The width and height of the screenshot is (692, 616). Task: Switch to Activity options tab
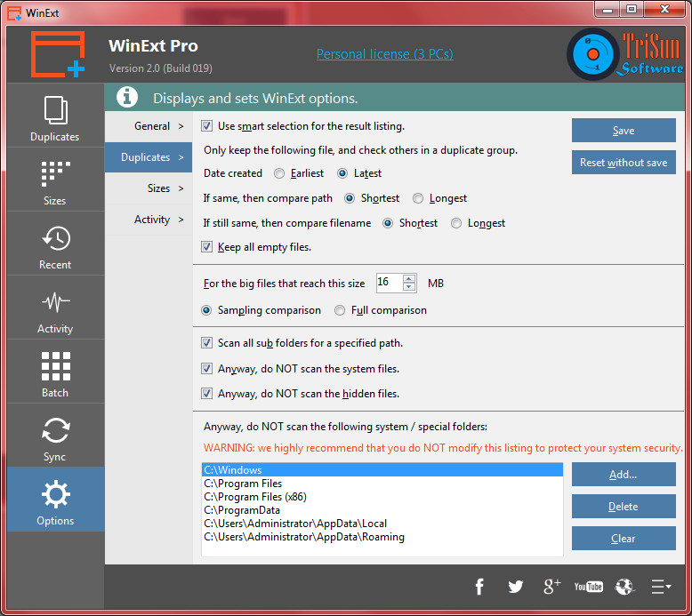[149, 220]
